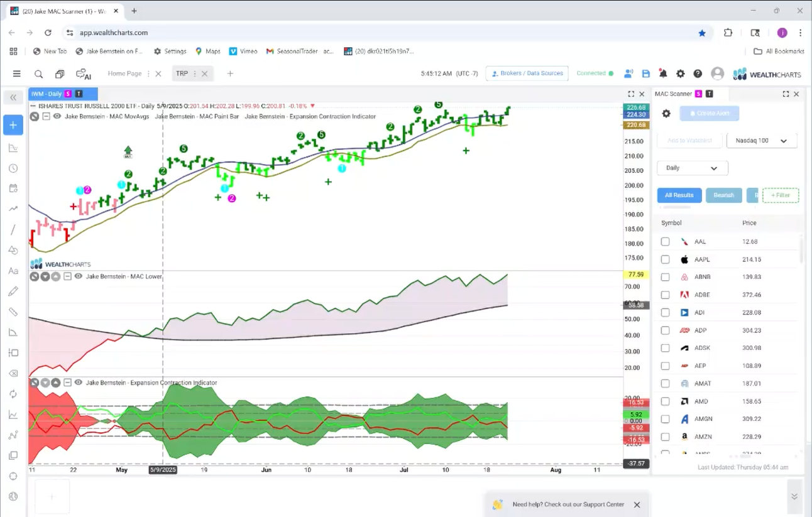Filter scanner by Bearish results
Screen dimensions: 812x517
(x=723, y=195)
